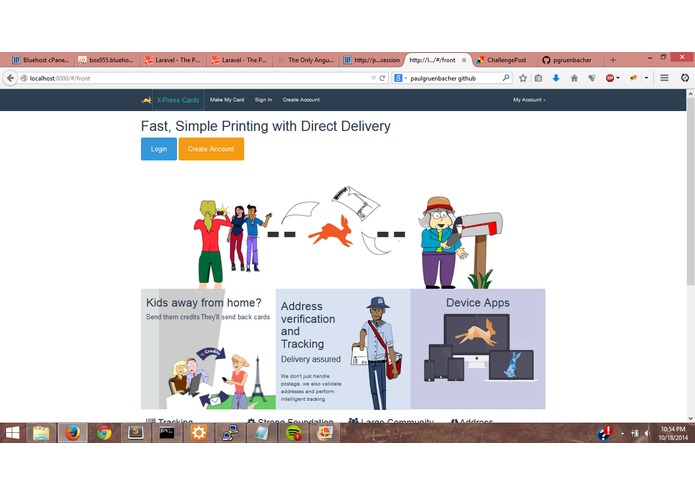The height and width of the screenshot is (494, 695).
Task: Open the command prompt taskbar icon
Action: 167,433
